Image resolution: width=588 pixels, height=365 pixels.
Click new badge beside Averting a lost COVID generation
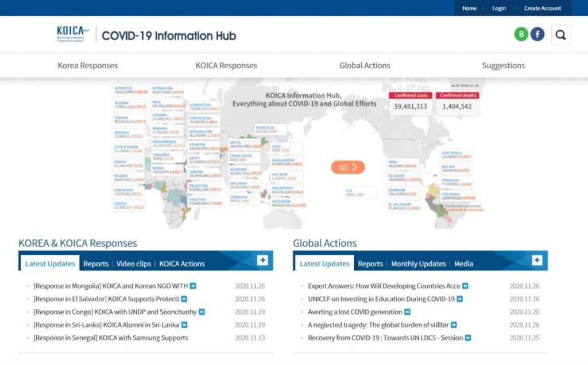(407, 312)
